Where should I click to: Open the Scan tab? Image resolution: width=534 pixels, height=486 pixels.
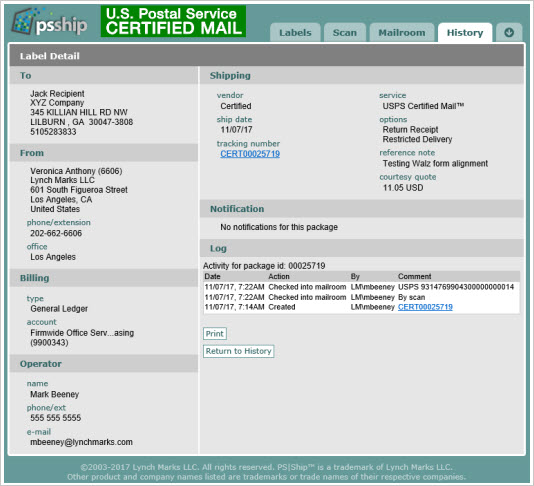point(345,33)
